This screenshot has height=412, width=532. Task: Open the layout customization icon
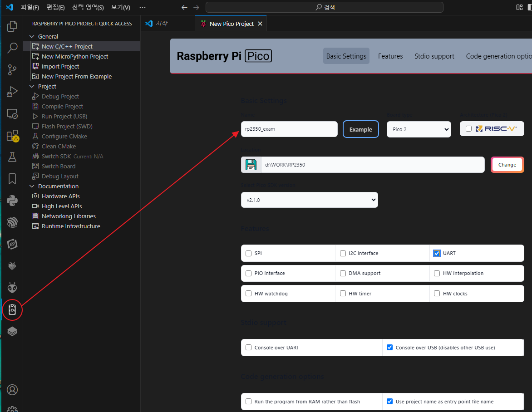[x=519, y=7]
